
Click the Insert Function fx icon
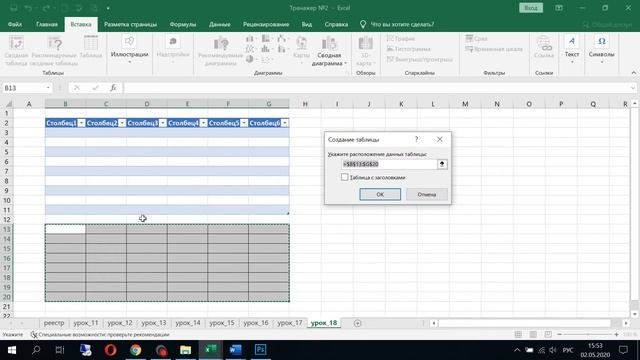pyautogui.click(x=113, y=88)
